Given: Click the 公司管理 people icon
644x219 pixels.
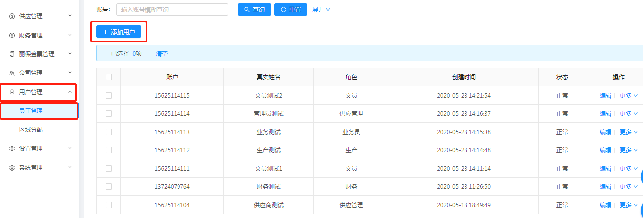Looking at the screenshot, I should 12,73.
